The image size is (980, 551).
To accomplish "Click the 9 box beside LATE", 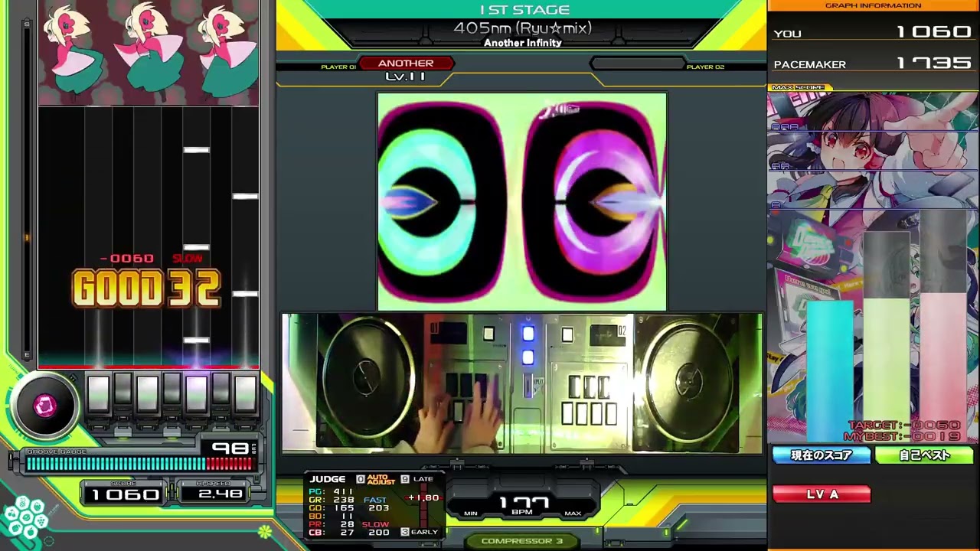I will click(x=405, y=479).
